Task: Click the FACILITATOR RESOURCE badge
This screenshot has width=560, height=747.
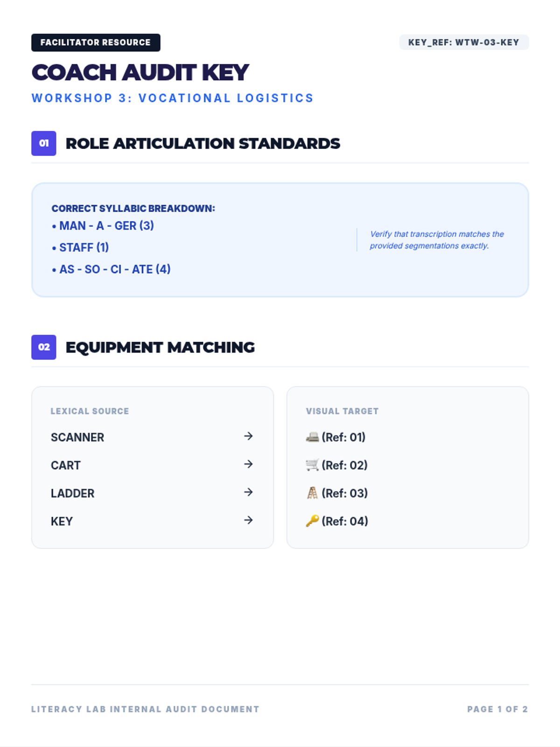Action: pyautogui.click(x=96, y=42)
